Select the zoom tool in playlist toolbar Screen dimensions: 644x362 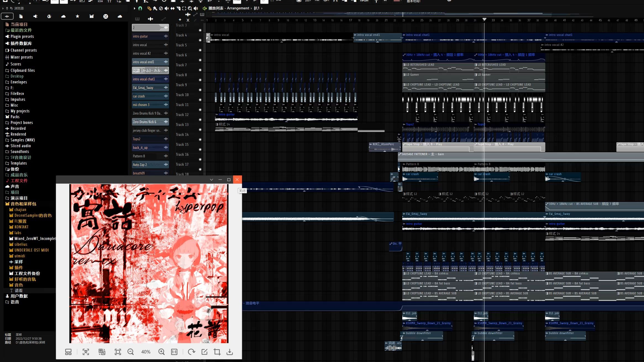coord(190,8)
